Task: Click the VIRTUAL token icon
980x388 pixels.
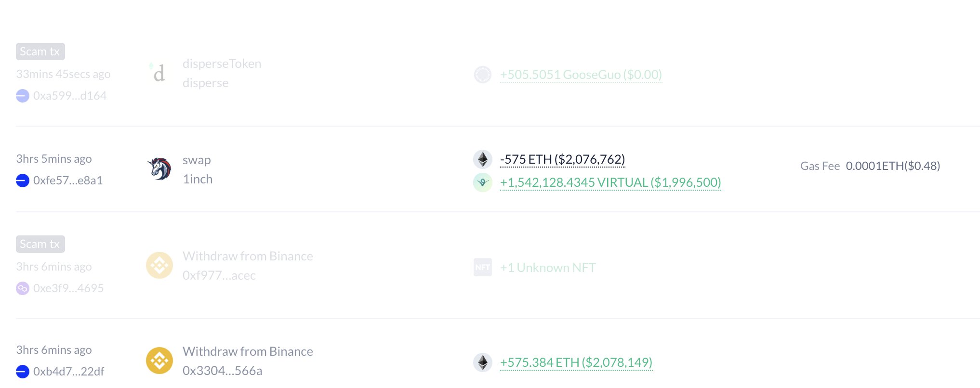Action: click(482, 182)
